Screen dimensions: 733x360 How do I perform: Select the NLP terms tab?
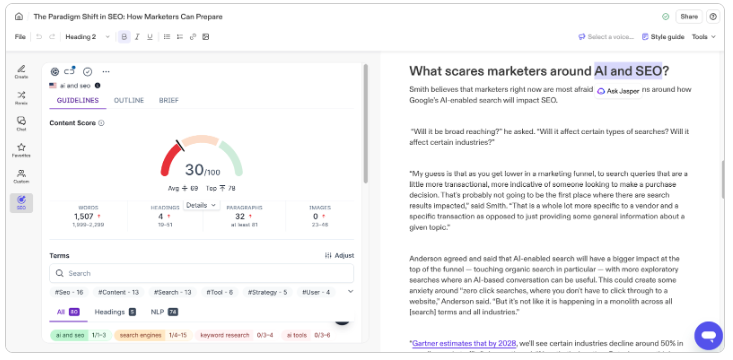[x=164, y=312]
